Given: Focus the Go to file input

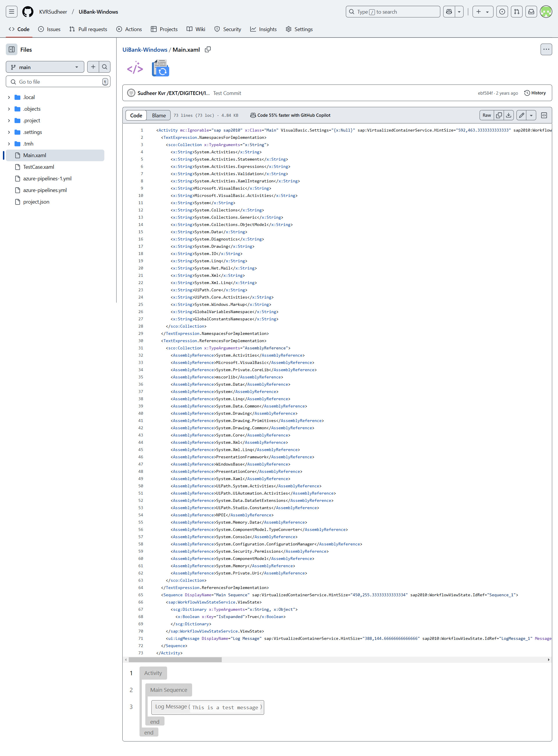Looking at the screenshot, I should coord(58,82).
